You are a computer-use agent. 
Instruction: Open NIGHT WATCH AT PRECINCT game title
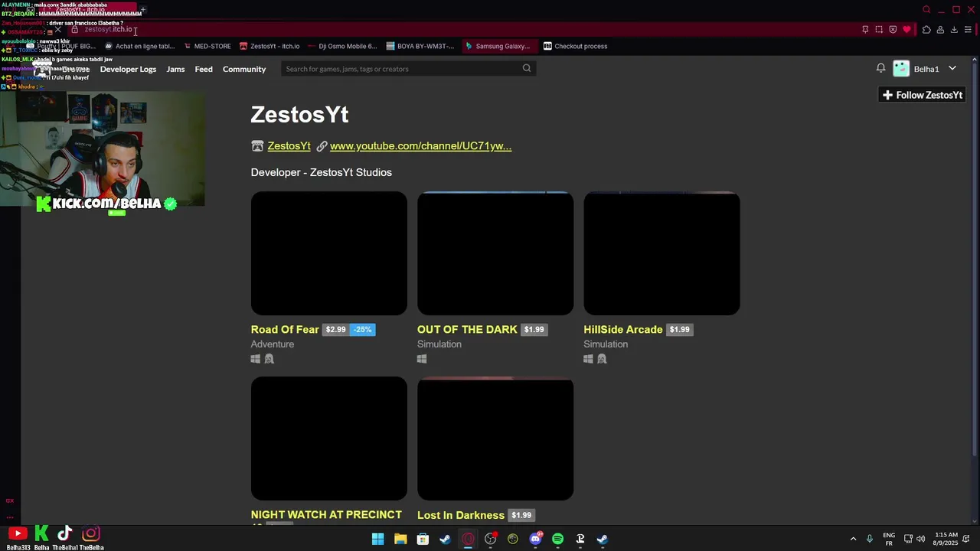(326, 515)
